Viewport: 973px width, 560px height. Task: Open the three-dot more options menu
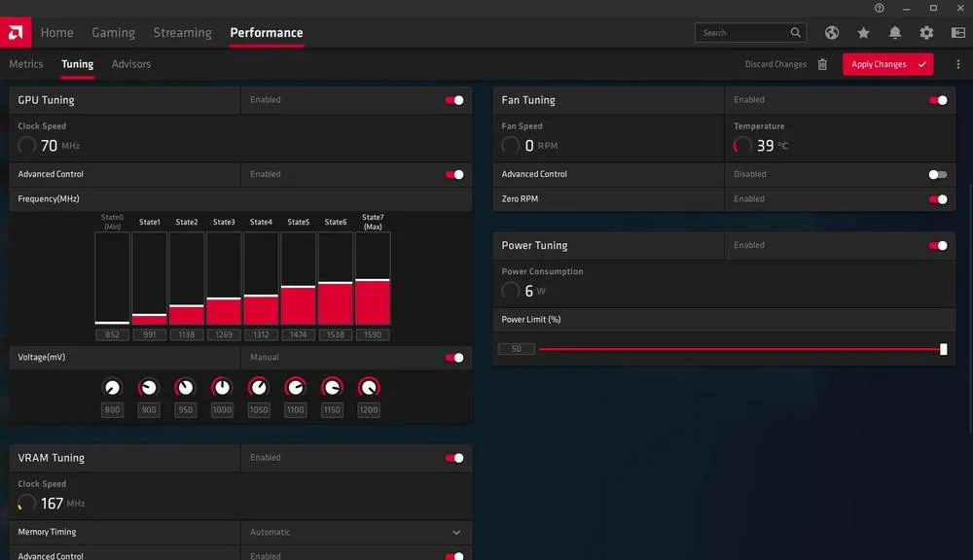(958, 64)
